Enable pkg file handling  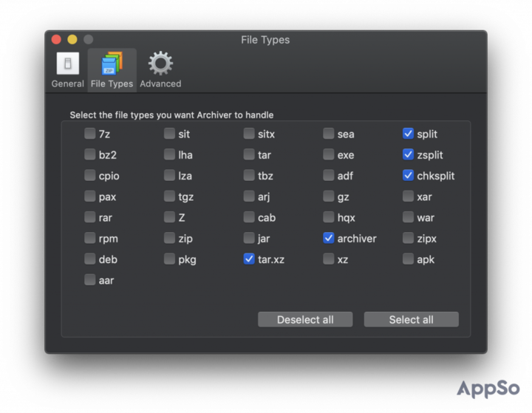click(x=169, y=259)
